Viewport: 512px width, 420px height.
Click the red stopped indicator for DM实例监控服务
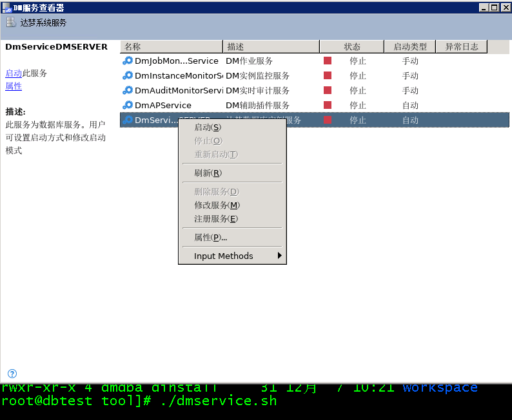coord(328,75)
